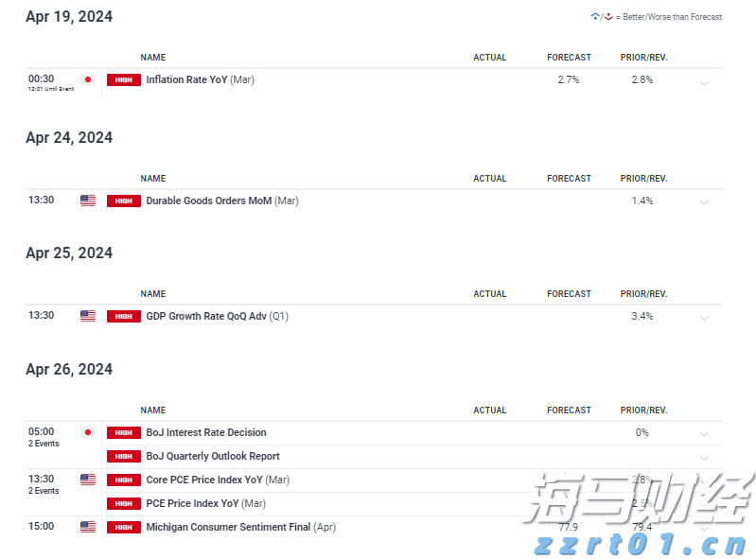Click the Apr 26 FORECAST column header
The image size is (756, 559).
point(569,411)
